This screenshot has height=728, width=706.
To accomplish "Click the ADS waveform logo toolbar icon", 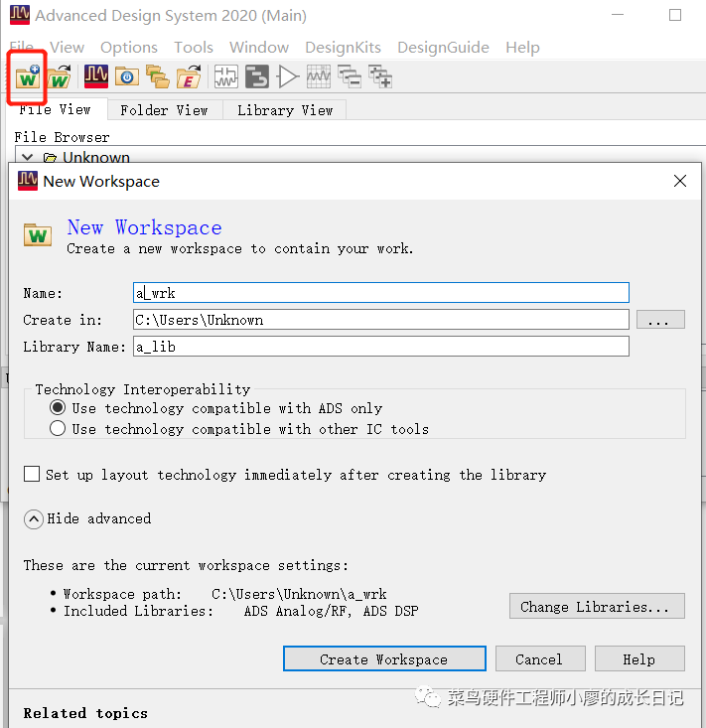I will point(96,76).
